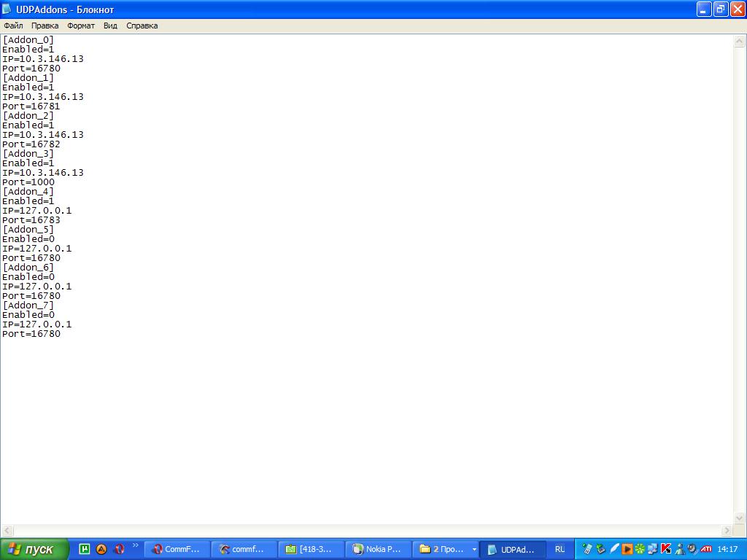The height and width of the screenshot is (560, 747).
Task: Click the green ICQ flower tray icon
Action: [640, 549]
